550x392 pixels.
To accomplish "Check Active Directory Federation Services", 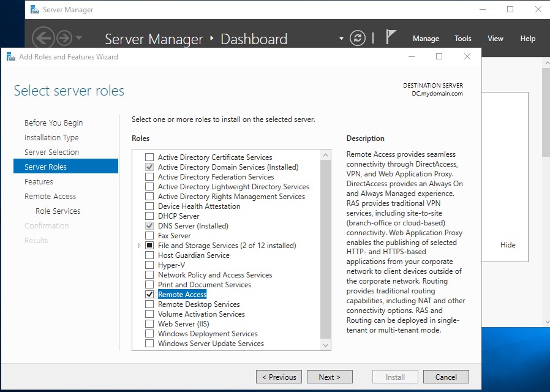I will [x=149, y=177].
